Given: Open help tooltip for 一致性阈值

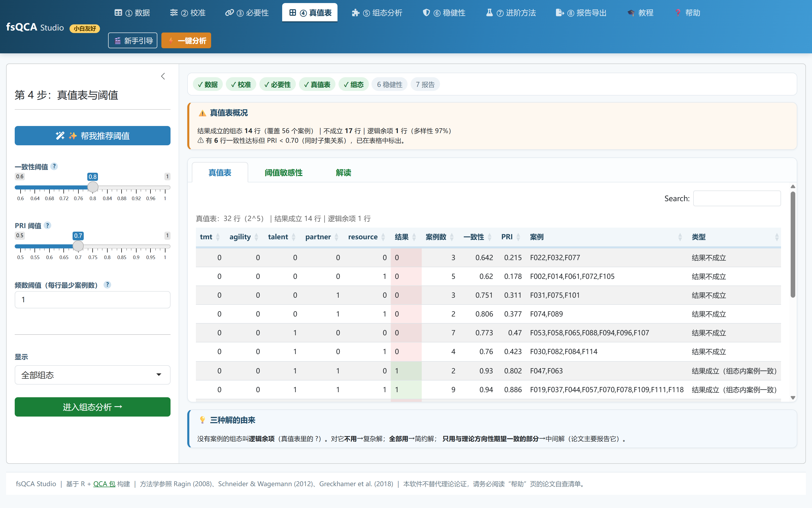Looking at the screenshot, I should click(54, 166).
